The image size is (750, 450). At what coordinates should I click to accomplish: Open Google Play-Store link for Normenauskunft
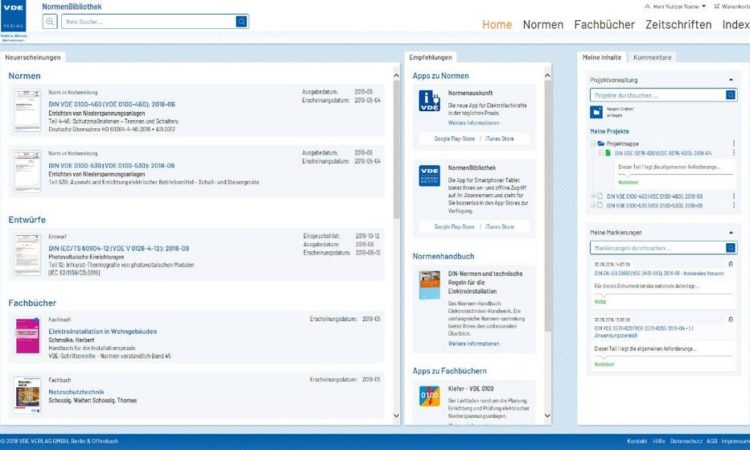coord(454,139)
